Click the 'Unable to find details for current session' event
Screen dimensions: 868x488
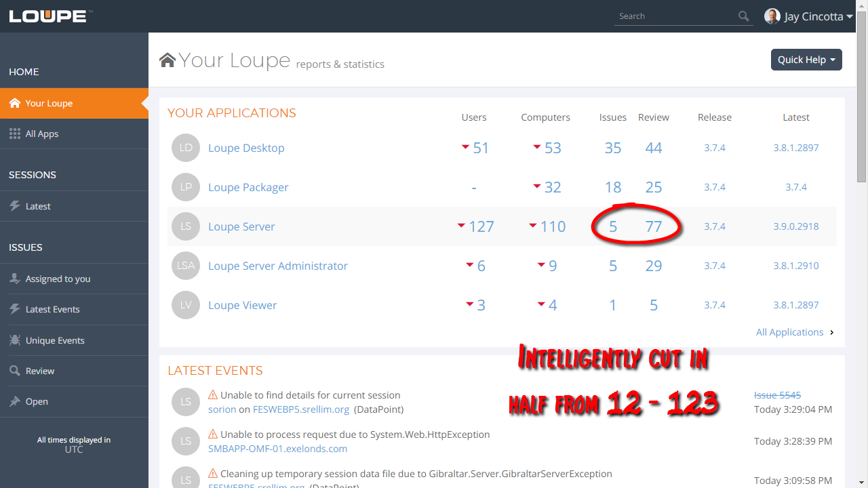point(311,394)
